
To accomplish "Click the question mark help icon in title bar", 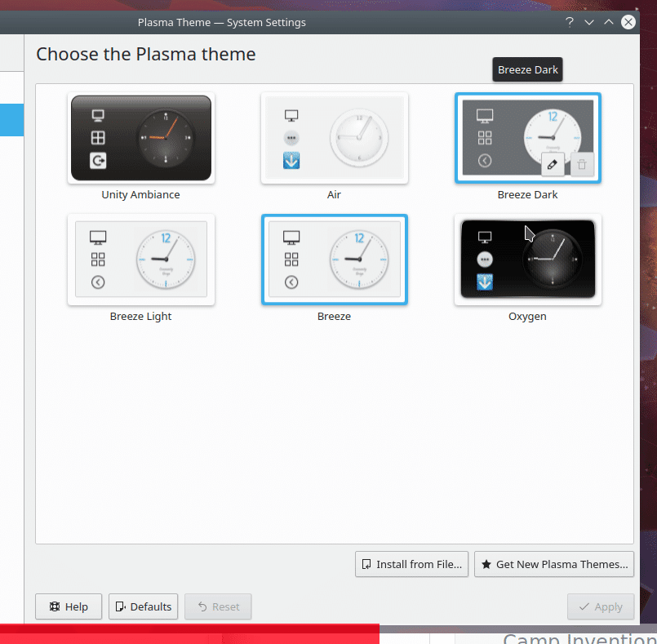I will coord(569,22).
